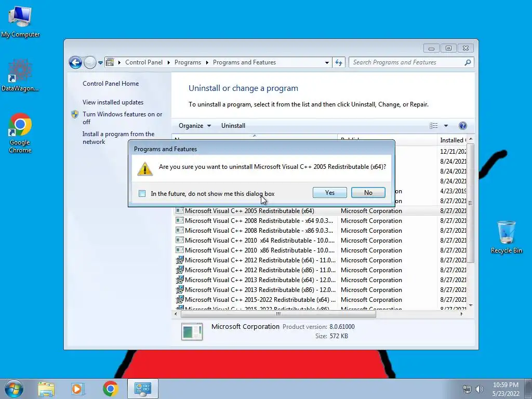Open Google Chrome desktop shortcut

(x=20, y=133)
